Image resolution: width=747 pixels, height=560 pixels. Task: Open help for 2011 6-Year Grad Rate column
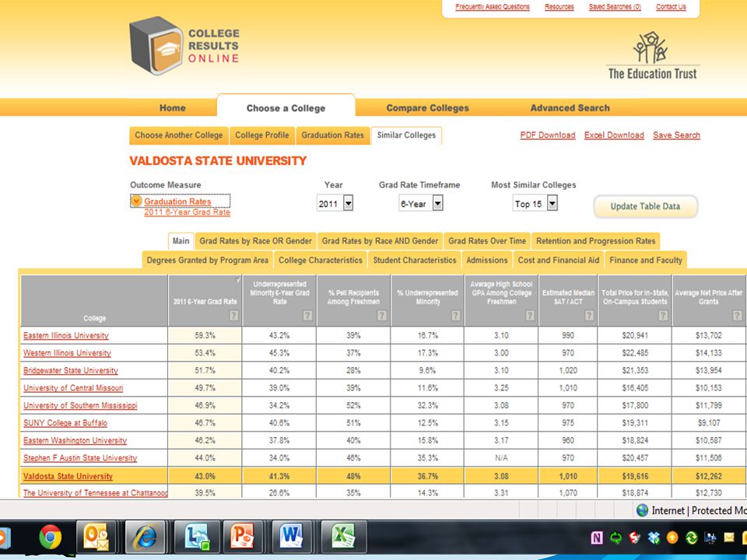click(233, 316)
